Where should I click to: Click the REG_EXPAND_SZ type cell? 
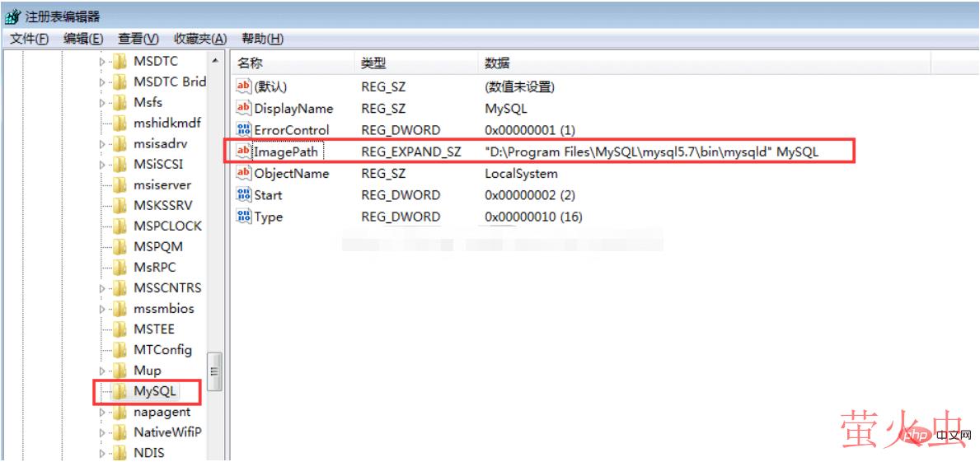410,151
